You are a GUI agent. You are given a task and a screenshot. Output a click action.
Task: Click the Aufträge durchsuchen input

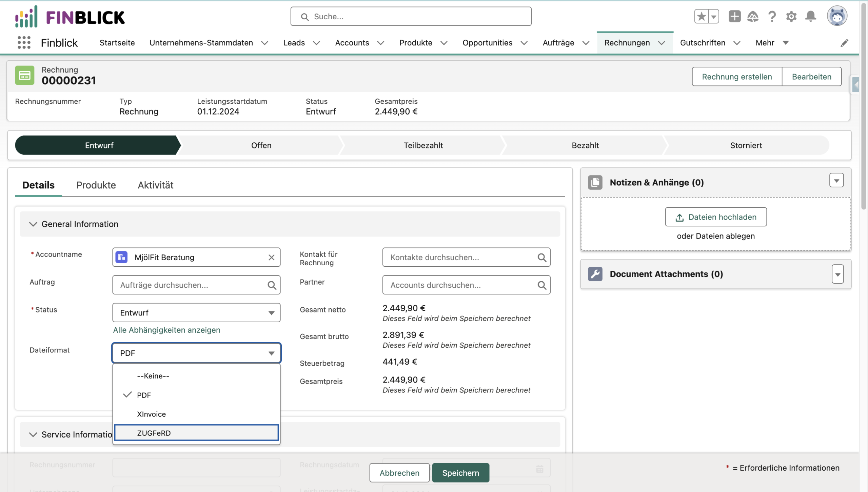point(196,285)
